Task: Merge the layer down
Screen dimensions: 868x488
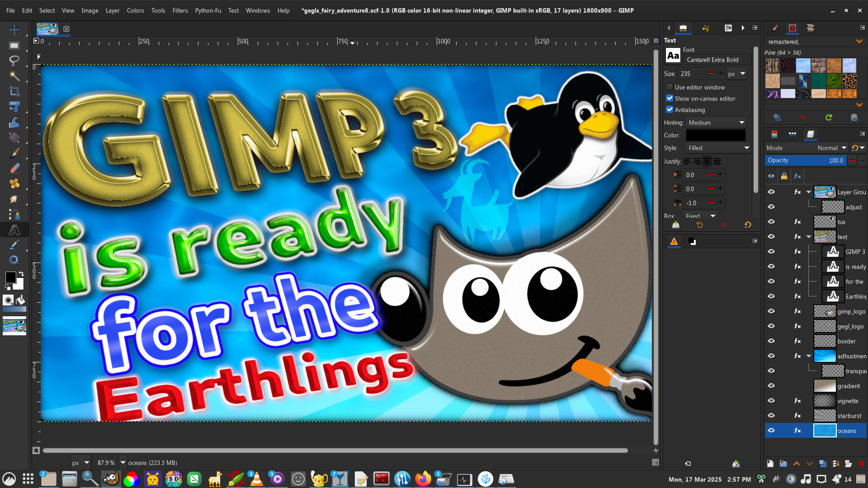Action: (x=835, y=464)
